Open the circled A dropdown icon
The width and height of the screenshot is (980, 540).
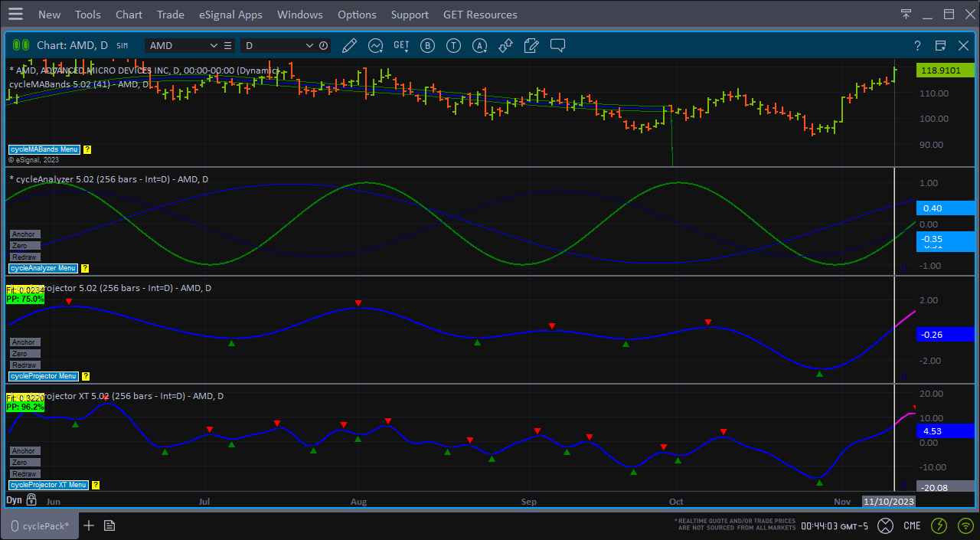[480, 46]
